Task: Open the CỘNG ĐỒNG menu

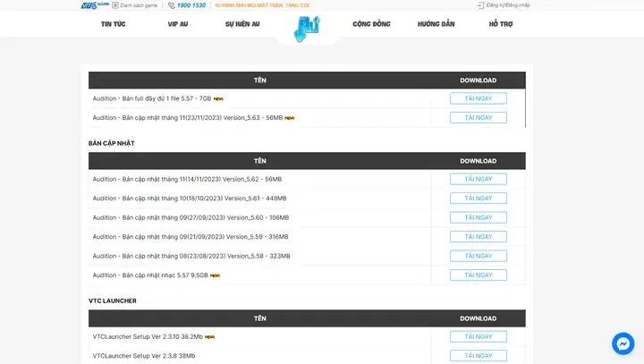Action: (371, 24)
